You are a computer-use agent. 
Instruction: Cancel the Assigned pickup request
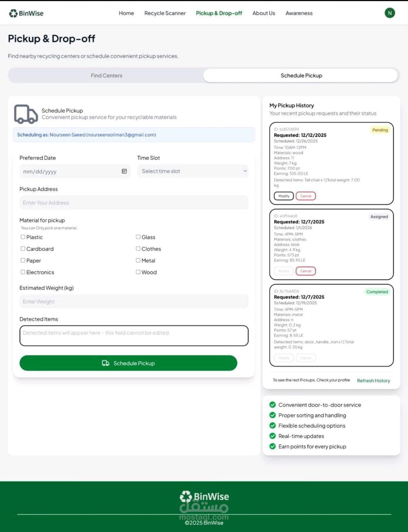[306, 271]
